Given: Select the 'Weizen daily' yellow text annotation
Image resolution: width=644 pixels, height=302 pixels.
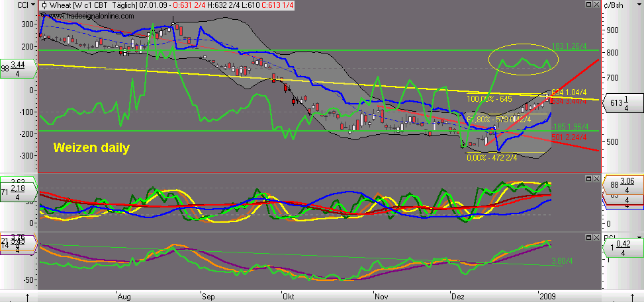Looking at the screenshot, I should point(91,147).
